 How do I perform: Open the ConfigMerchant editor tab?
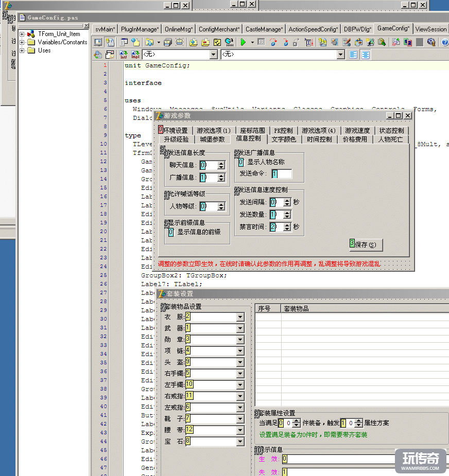click(219, 29)
